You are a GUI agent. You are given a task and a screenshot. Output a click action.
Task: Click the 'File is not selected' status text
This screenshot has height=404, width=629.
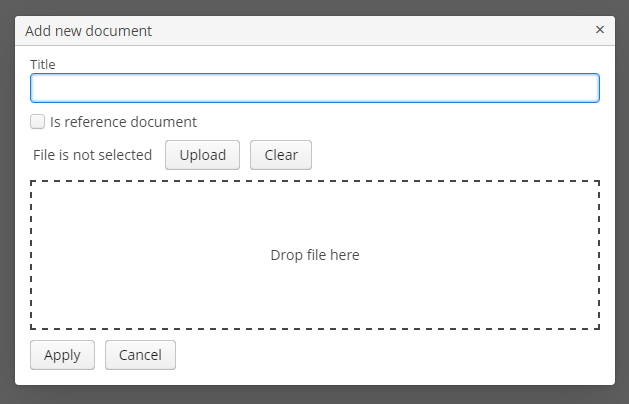(92, 155)
